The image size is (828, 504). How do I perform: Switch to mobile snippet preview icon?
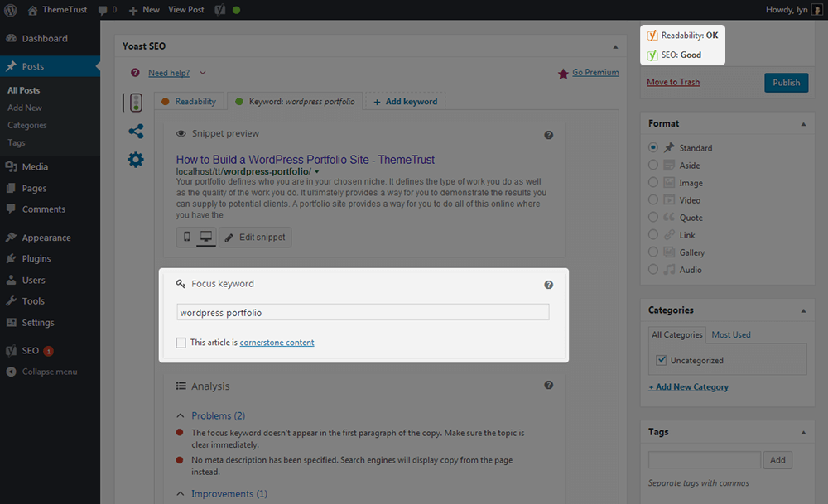186,238
